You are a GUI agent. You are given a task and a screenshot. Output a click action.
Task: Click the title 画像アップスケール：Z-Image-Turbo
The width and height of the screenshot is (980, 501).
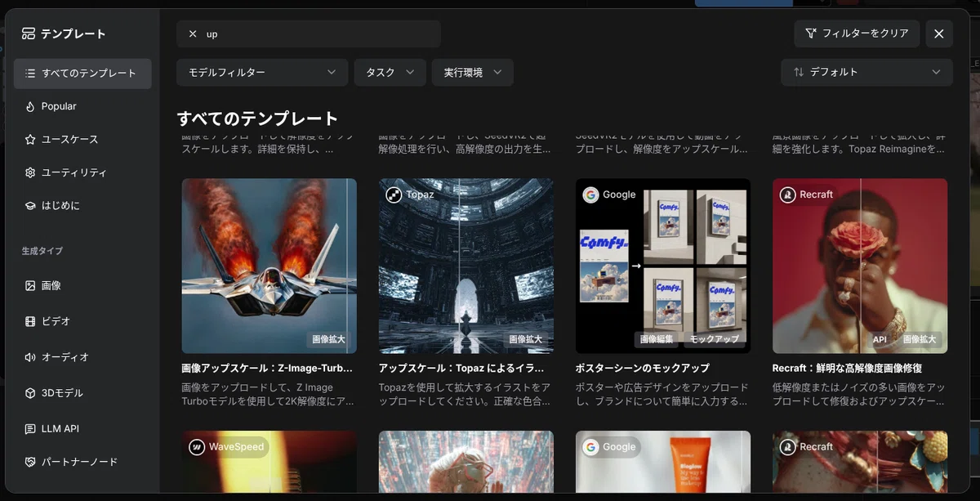point(267,369)
